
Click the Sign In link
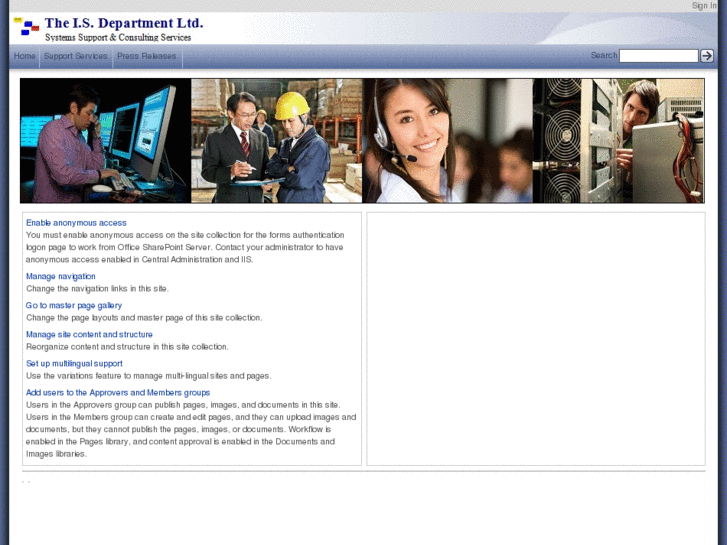[704, 6]
